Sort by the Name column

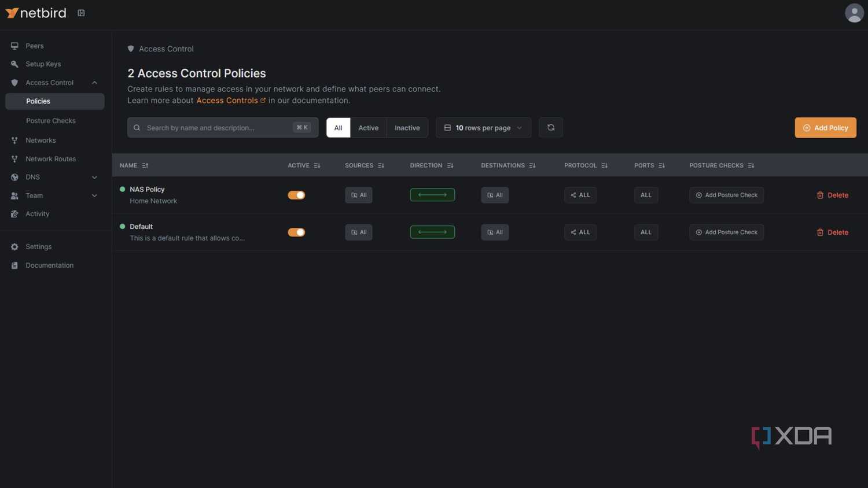(134, 165)
